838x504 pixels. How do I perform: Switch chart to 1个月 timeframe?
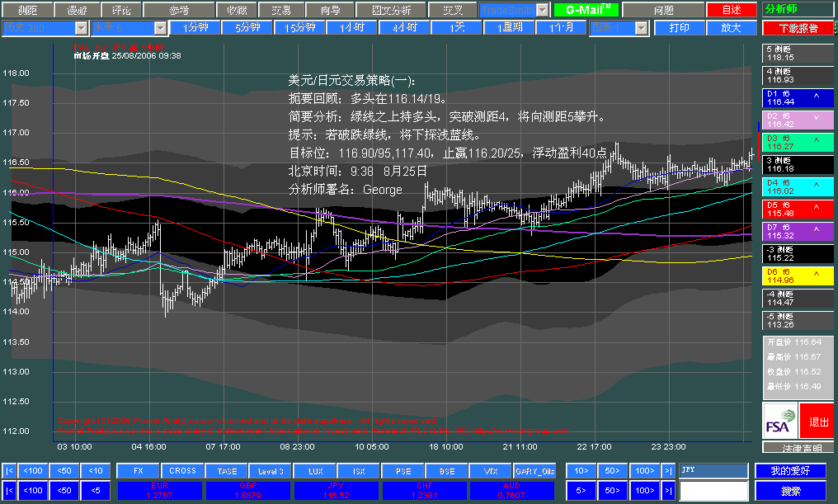point(561,27)
